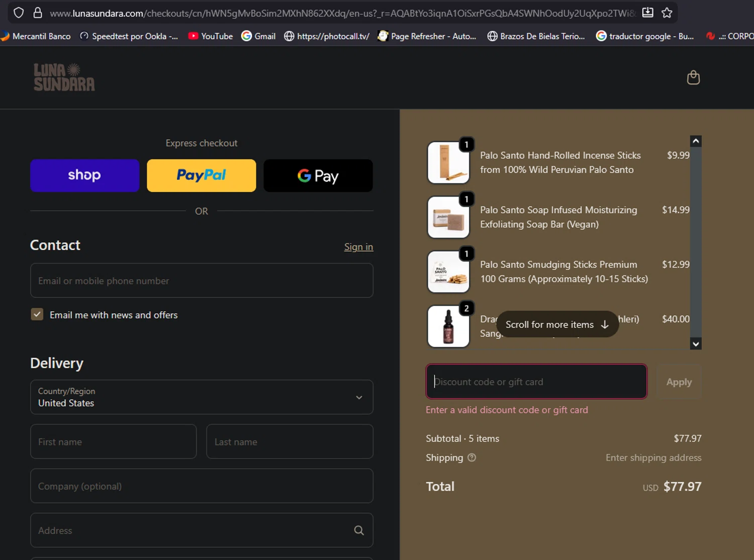This screenshot has height=560, width=754.
Task: Click the items list scrollbar track
Action: [x=696, y=241]
